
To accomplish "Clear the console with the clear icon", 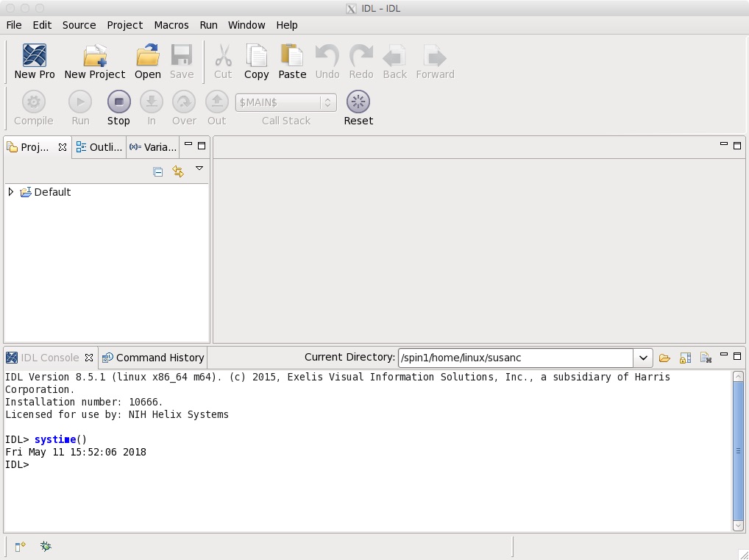I will (706, 358).
